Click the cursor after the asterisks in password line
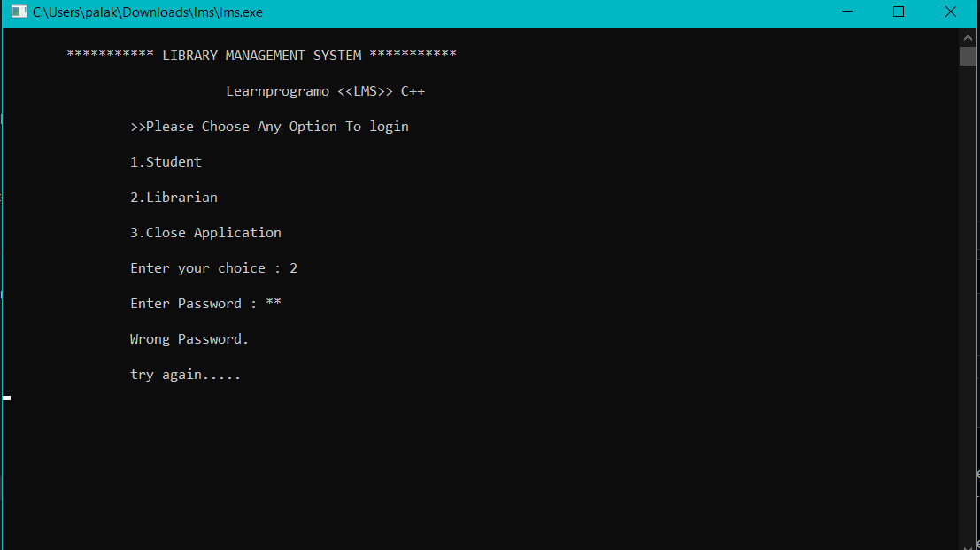 coord(287,303)
